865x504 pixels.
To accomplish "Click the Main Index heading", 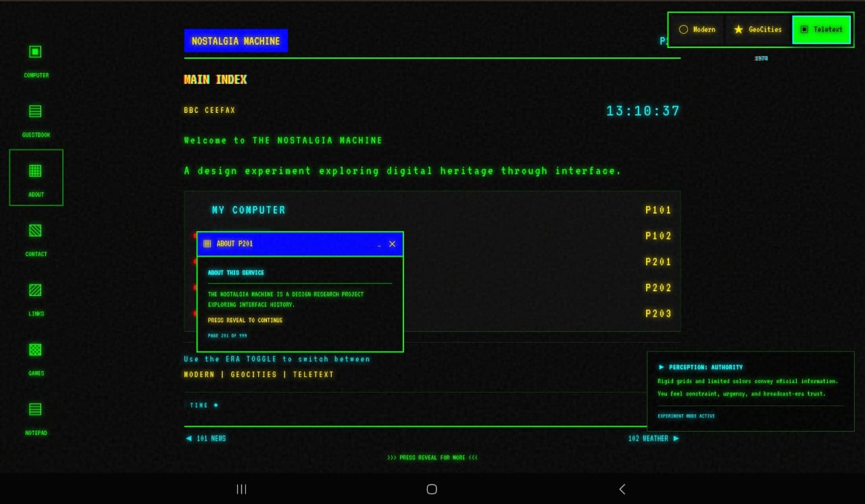I will [216, 80].
